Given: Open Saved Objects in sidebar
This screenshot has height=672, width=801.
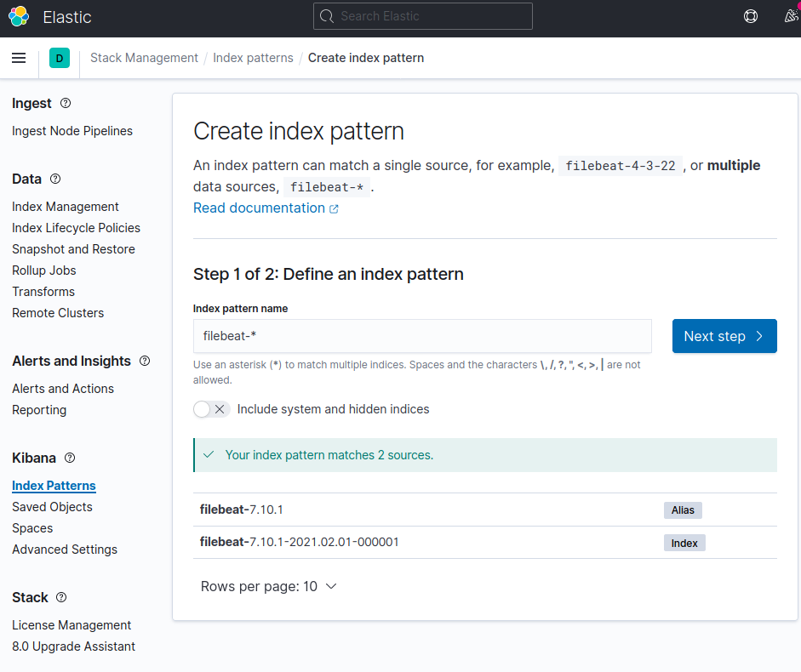Looking at the screenshot, I should coord(52,507).
